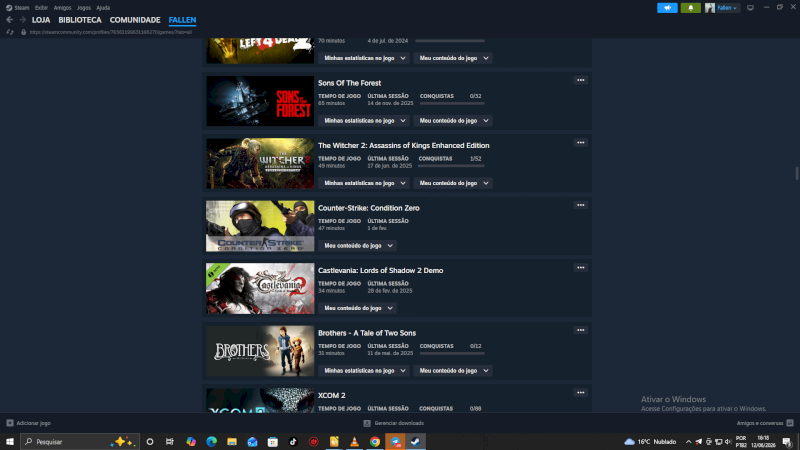Open Castlevania: Lords of Shadow 2 Demo link
Screen dimensions: 800x450
(381, 270)
